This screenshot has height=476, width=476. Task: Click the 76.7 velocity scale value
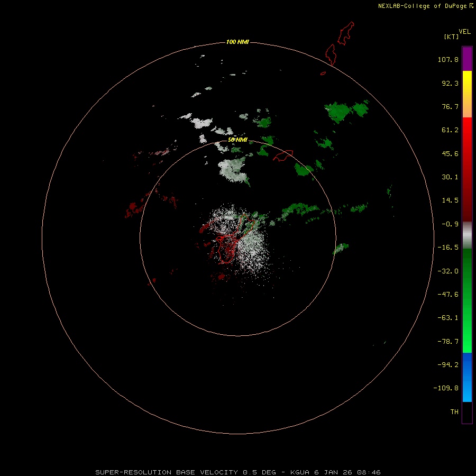[x=450, y=106]
